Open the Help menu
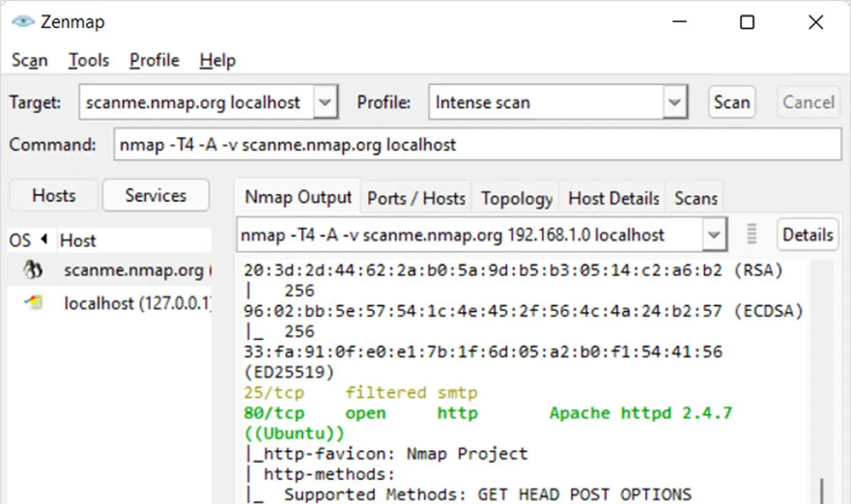Screen dimensions: 851x504 pos(217,61)
